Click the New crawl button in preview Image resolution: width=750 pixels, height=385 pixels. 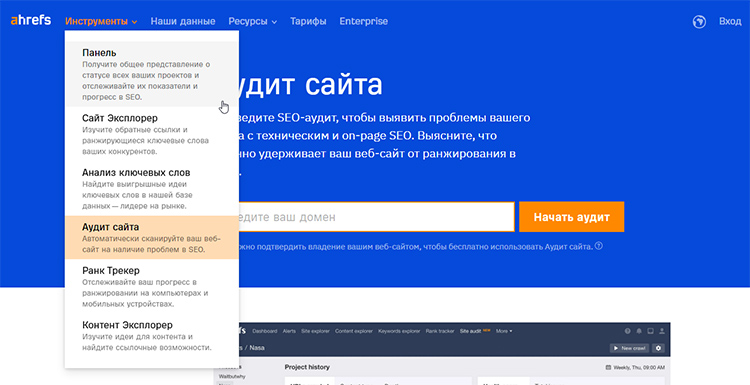[629, 348]
